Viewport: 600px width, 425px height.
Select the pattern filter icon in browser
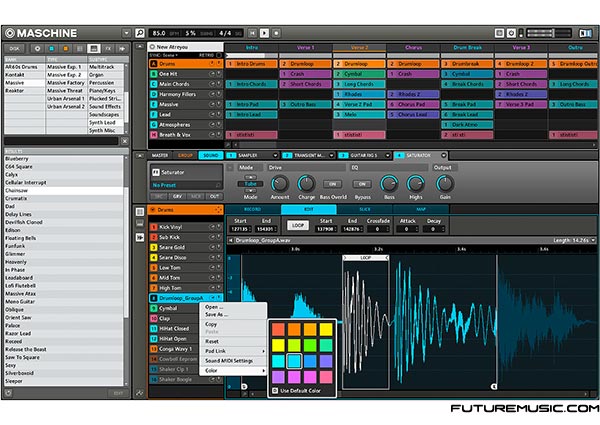80,49
